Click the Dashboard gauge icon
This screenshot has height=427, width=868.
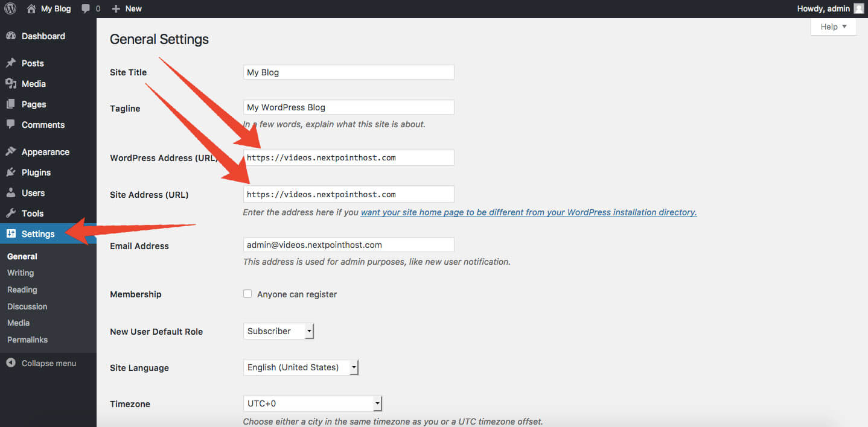point(11,36)
